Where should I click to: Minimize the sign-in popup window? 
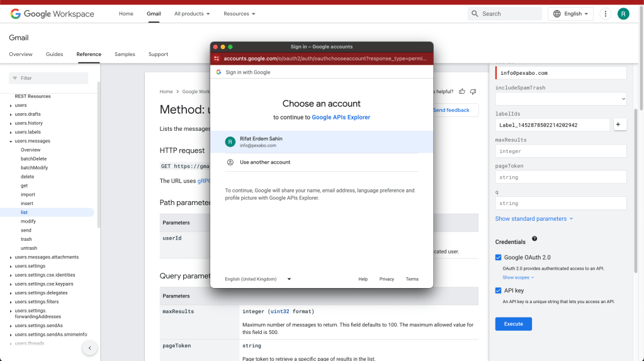tap(223, 47)
